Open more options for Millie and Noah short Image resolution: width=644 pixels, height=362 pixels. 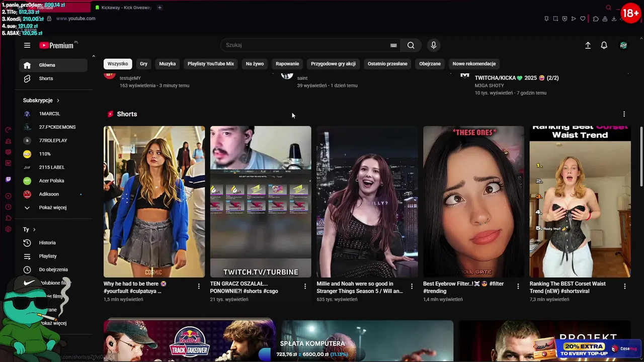tap(412, 286)
